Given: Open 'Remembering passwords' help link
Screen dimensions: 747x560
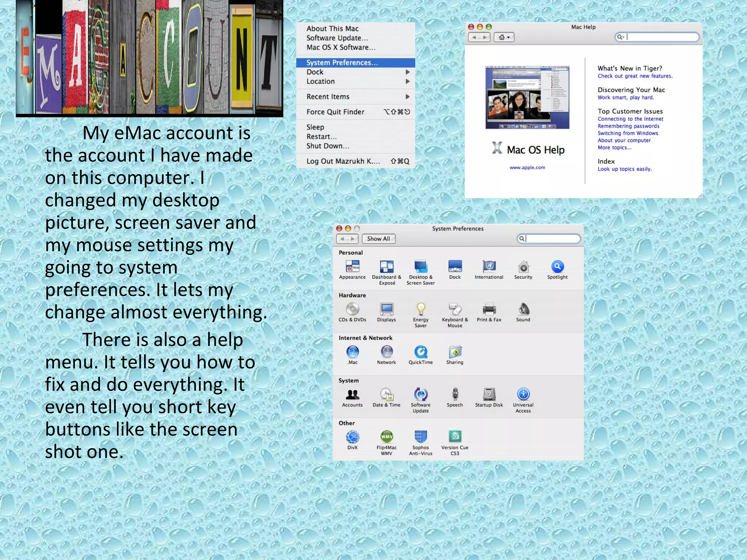Looking at the screenshot, I should [628, 126].
